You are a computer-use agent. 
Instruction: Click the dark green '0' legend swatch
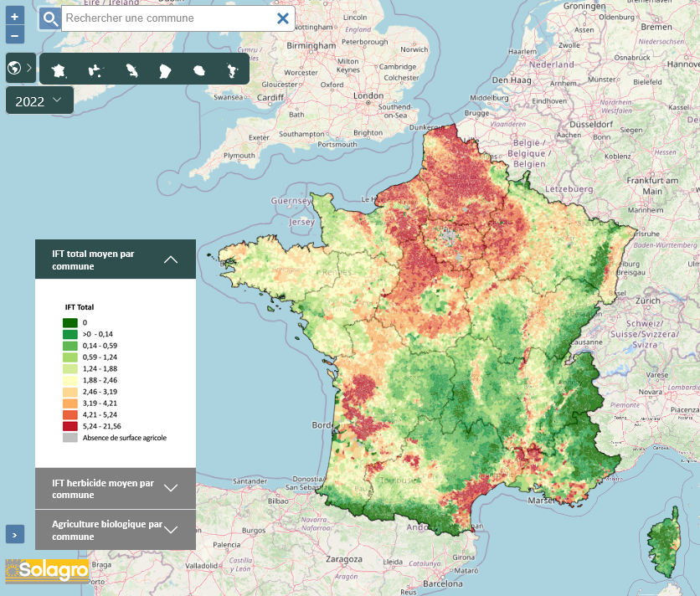pos(70,322)
